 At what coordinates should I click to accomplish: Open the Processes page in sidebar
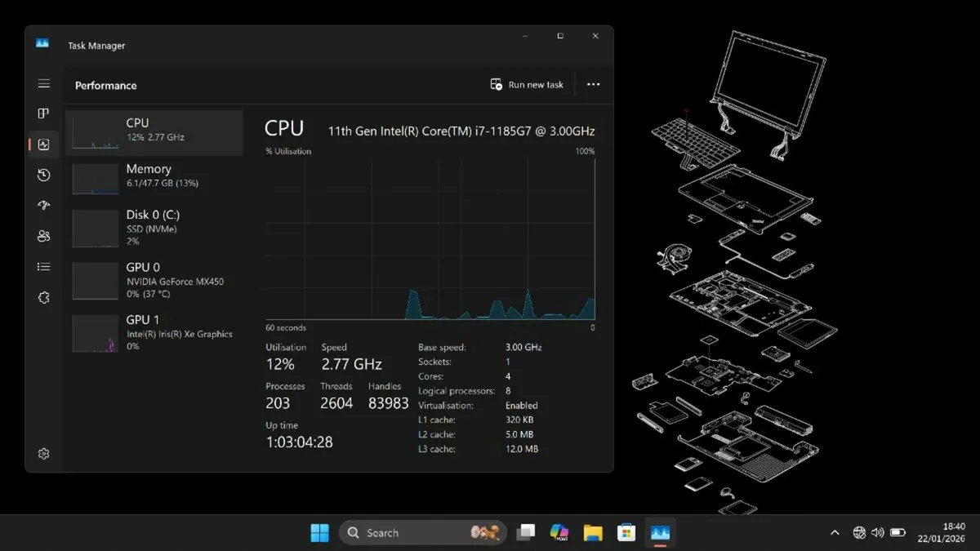point(43,113)
